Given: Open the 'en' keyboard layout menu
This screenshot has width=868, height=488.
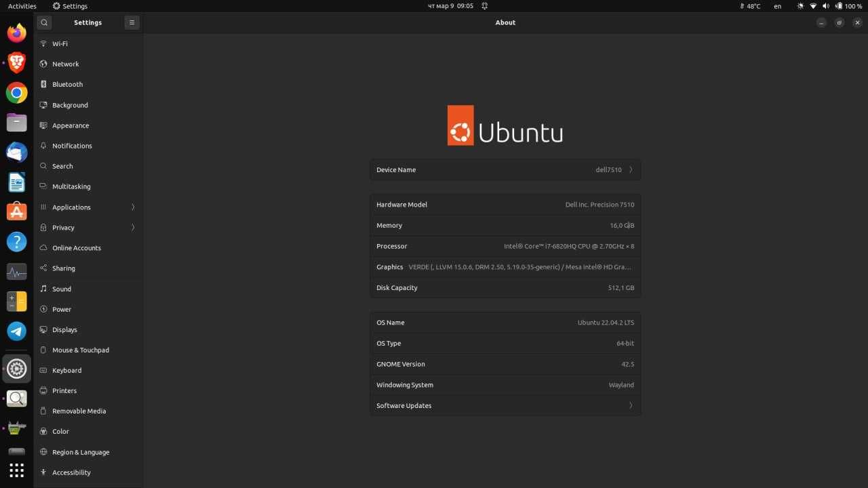Looking at the screenshot, I should tap(778, 6).
